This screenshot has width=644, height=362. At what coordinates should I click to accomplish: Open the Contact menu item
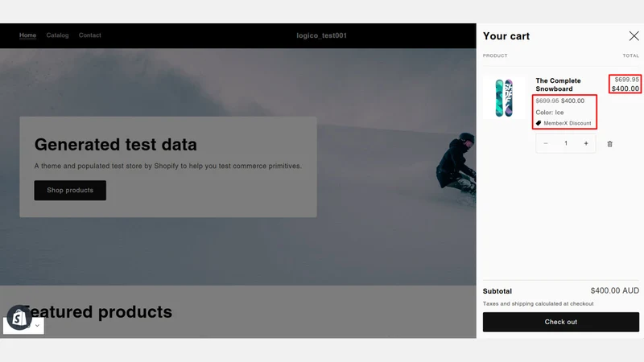click(90, 35)
